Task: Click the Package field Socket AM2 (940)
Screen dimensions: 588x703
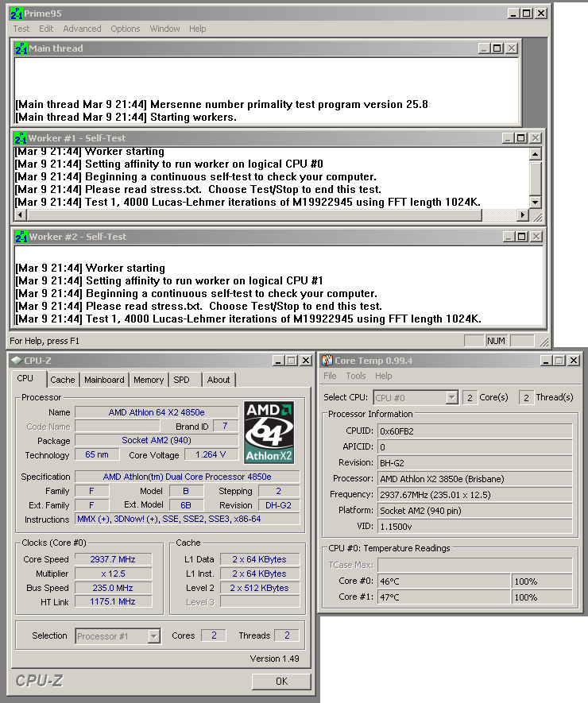Action: [157, 440]
